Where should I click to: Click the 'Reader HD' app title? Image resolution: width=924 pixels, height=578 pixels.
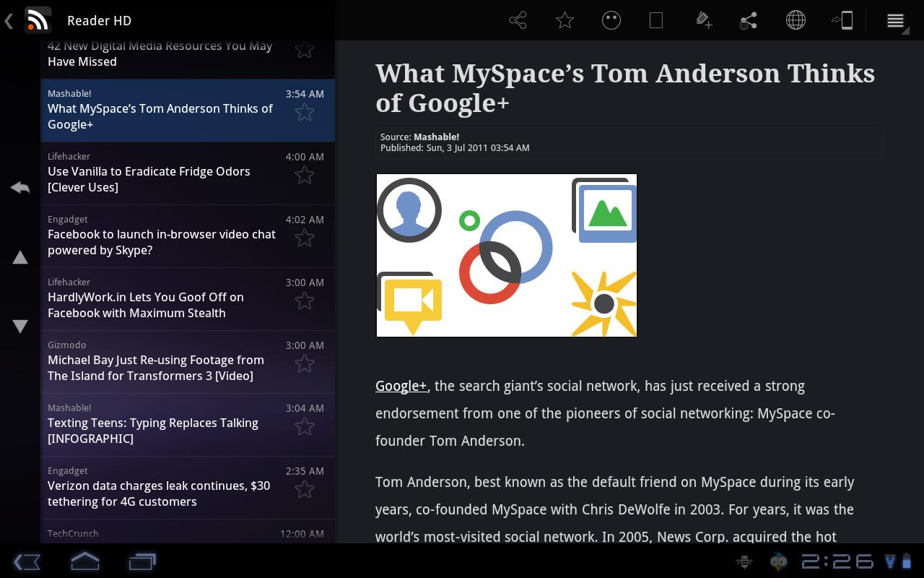(99, 20)
